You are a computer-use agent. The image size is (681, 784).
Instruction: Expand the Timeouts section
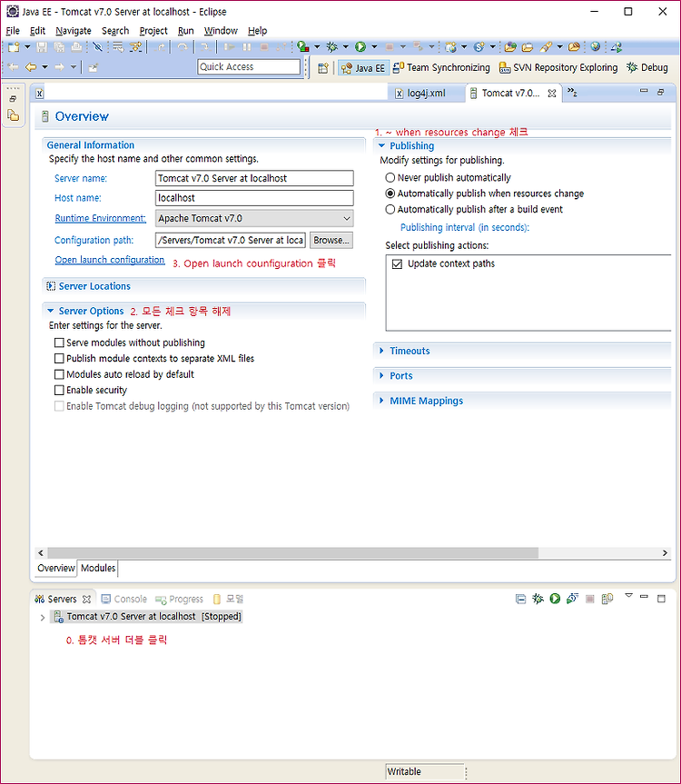381,351
